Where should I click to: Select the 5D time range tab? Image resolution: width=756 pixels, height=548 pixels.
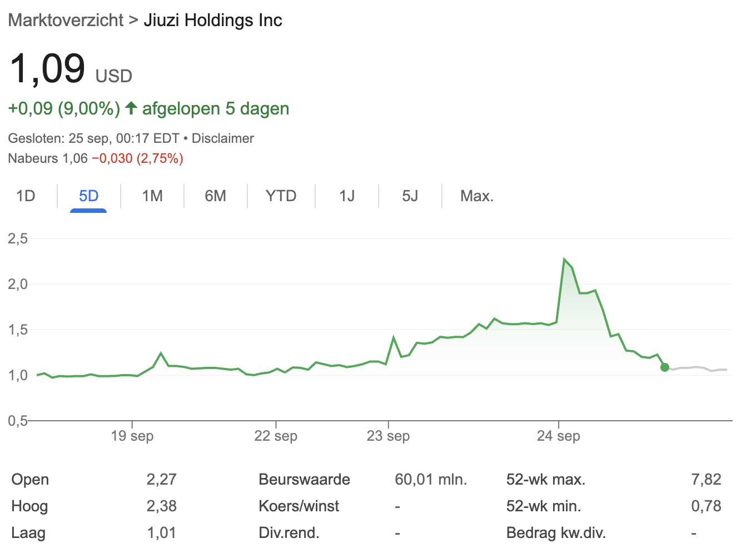click(x=88, y=196)
